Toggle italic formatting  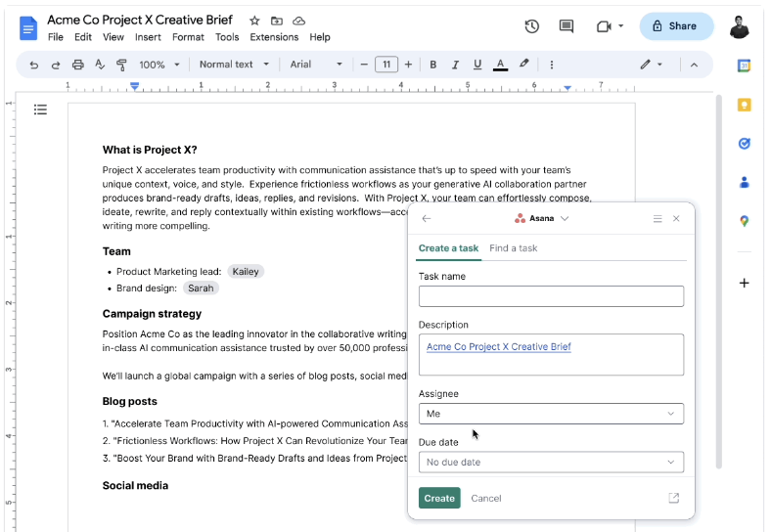[455, 65]
